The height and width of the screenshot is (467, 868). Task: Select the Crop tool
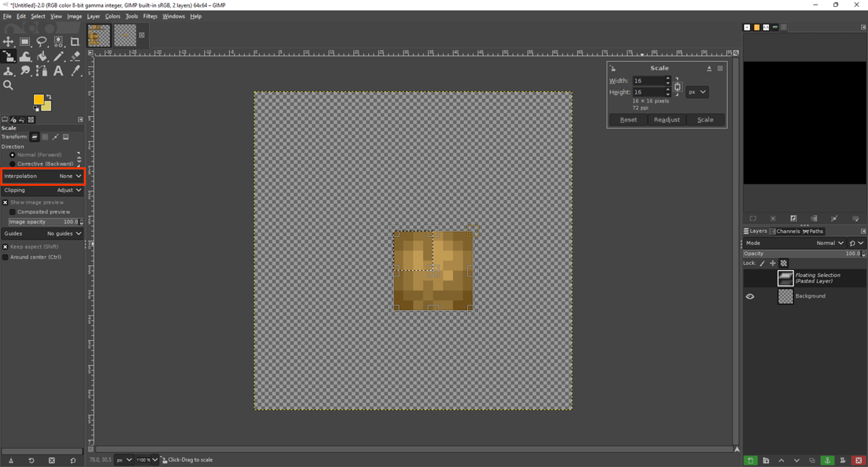pos(74,42)
